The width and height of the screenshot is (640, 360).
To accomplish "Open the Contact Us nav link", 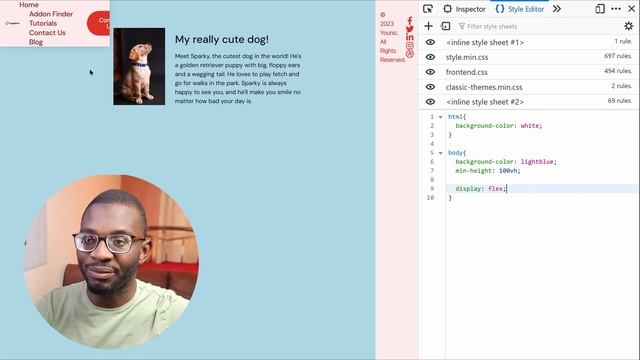I will [47, 33].
